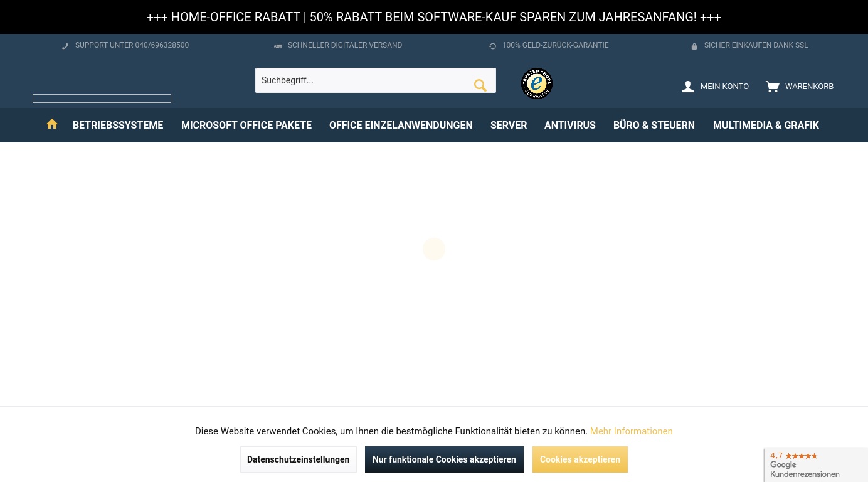The width and height of the screenshot is (868, 482).
Task: Open the Warenkorb shopping cart icon
Action: [x=772, y=87]
